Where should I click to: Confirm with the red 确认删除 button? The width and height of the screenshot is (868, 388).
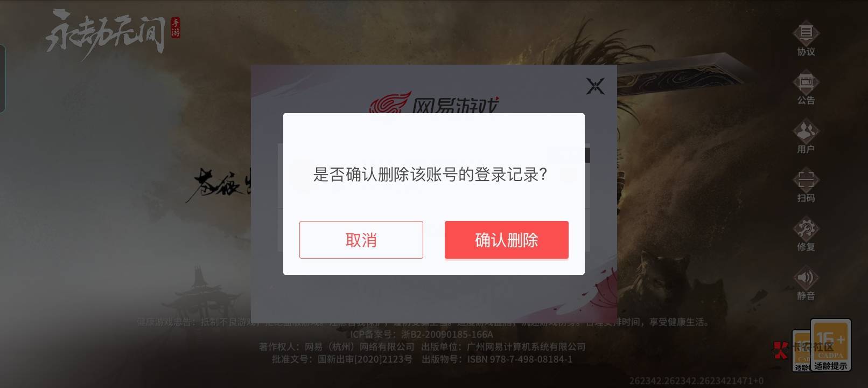coord(507,240)
